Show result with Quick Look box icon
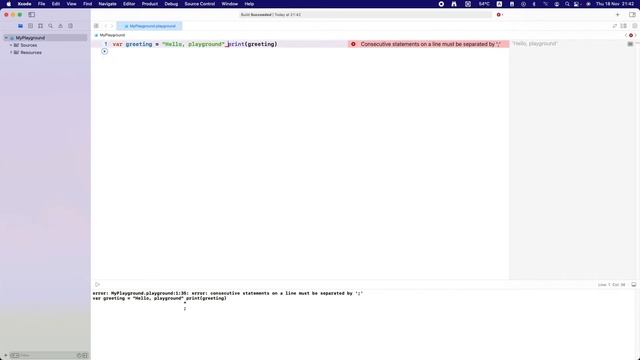The image size is (640, 360). pyautogui.click(x=630, y=44)
